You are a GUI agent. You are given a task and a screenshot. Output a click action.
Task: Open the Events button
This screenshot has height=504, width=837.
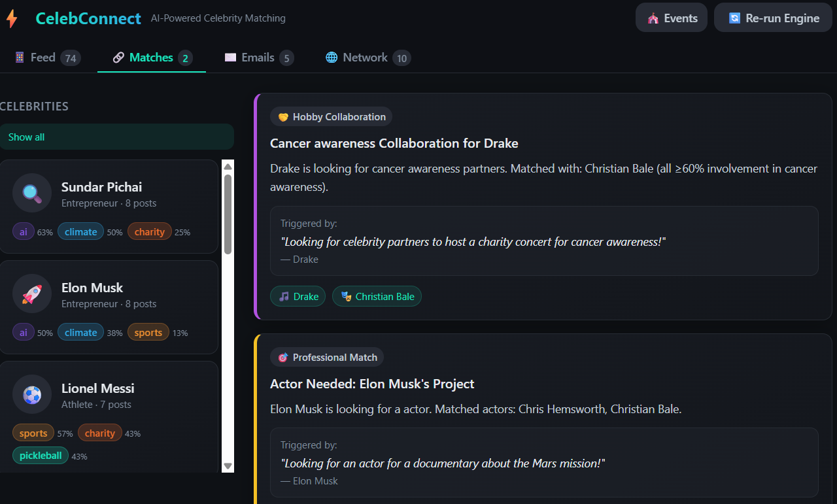(x=672, y=18)
